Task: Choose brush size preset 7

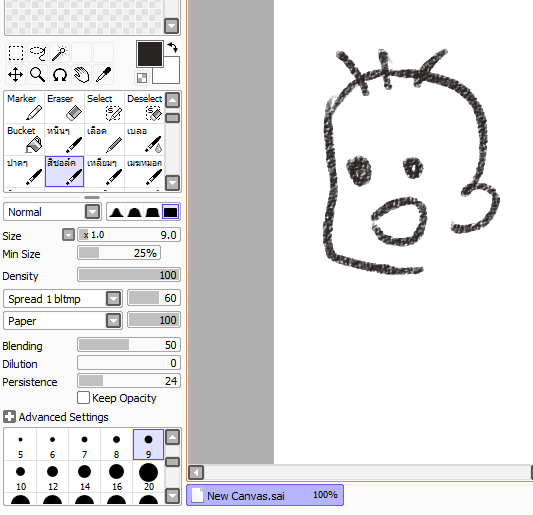Action: click(x=84, y=445)
